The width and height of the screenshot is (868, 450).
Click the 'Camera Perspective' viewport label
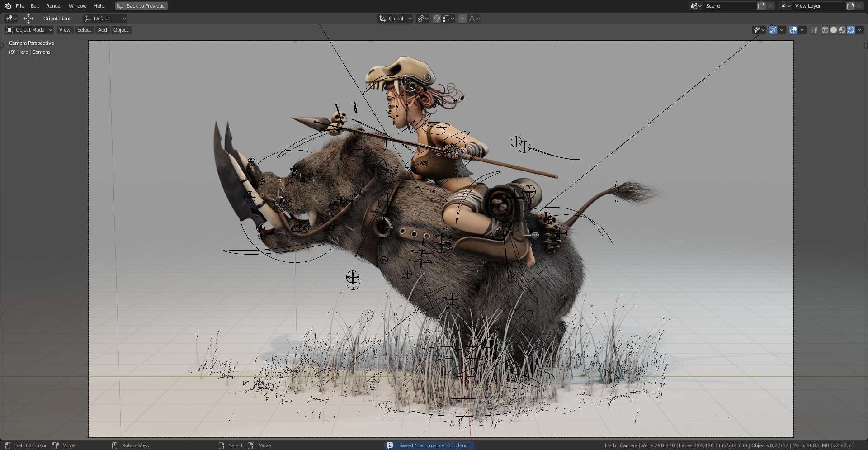coord(31,43)
